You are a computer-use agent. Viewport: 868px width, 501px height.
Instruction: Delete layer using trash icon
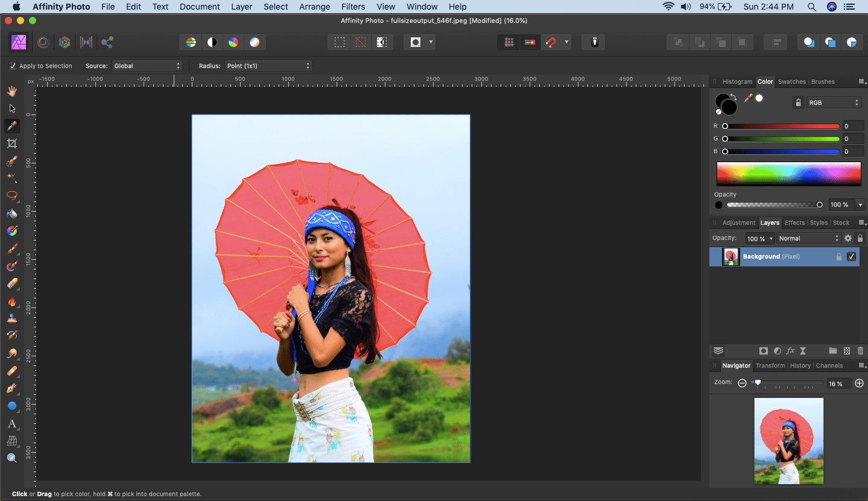coord(860,351)
